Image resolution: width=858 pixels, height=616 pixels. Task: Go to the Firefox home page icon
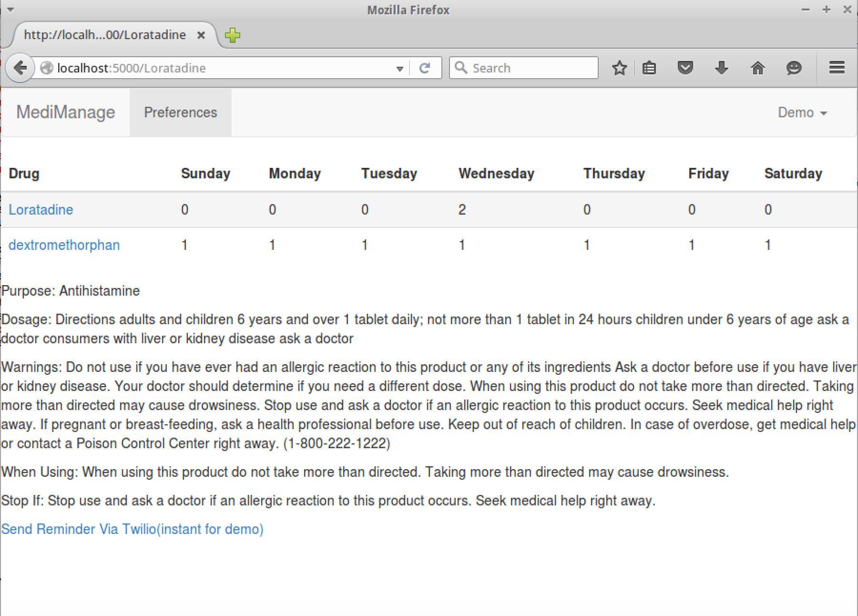click(x=757, y=68)
